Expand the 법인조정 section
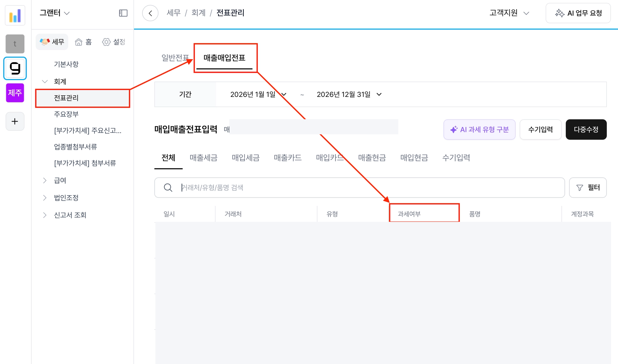Image resolution: width=618 pixels, height=364 pixels. click(45, 197)
